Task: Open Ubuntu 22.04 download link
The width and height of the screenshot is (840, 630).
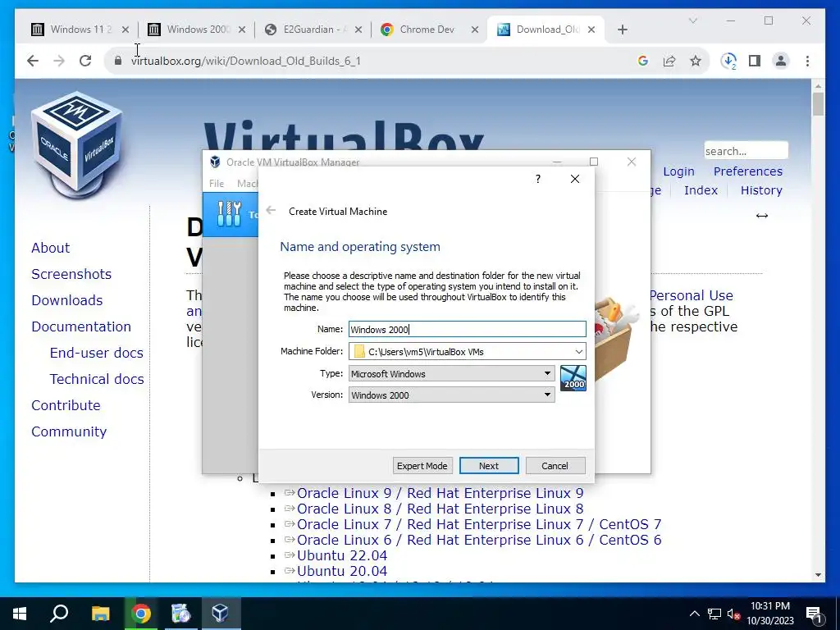Action: click(342, 555)
